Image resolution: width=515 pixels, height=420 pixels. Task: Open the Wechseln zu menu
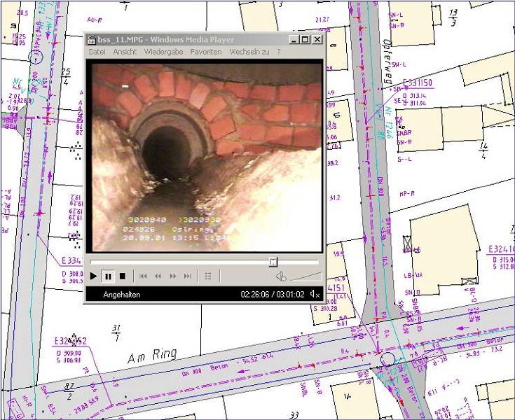point(249,52)
